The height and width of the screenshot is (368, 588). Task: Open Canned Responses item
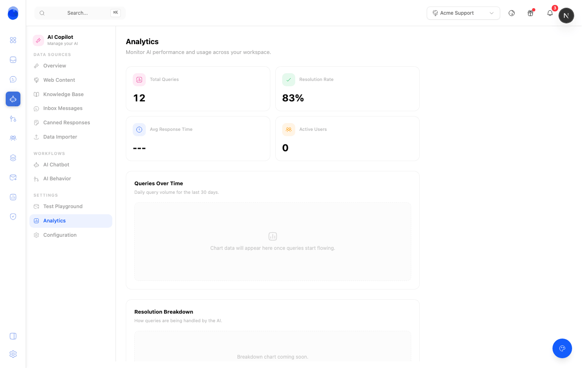click(x=71, y=123)
